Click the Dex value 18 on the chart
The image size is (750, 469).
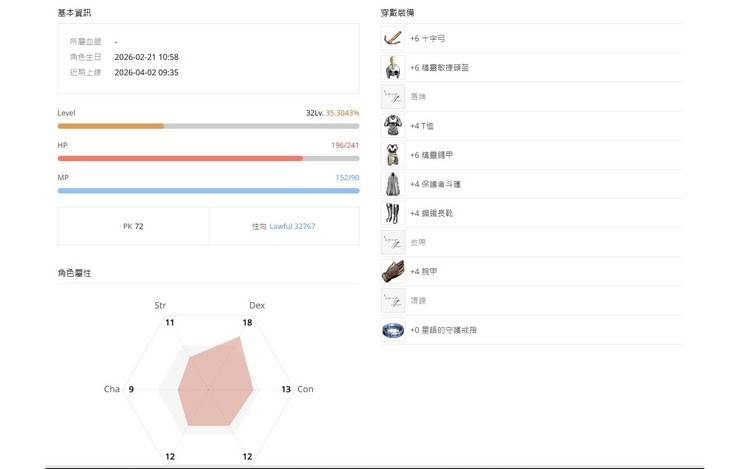coord(247,323)
